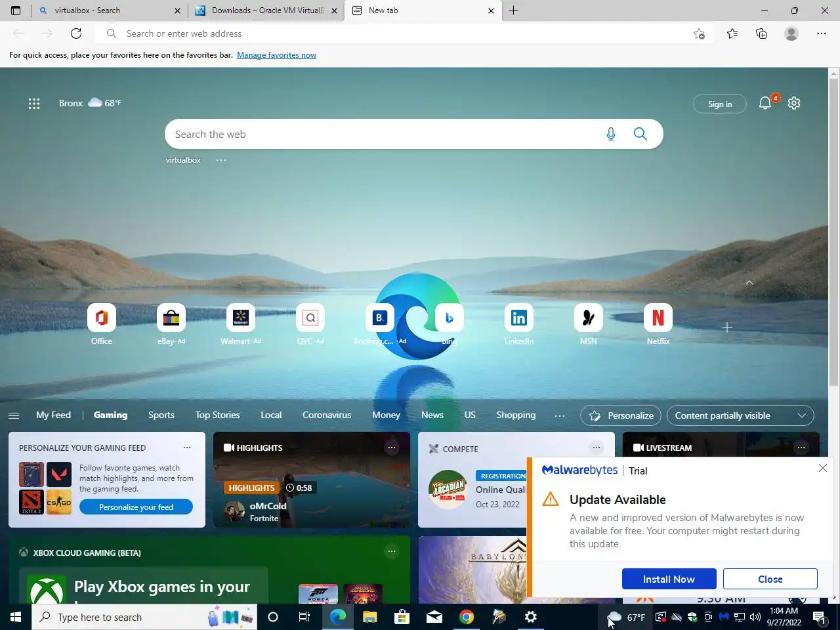Open options on the Livestream card
Screen dimensions: 840x630
[801, 448]
